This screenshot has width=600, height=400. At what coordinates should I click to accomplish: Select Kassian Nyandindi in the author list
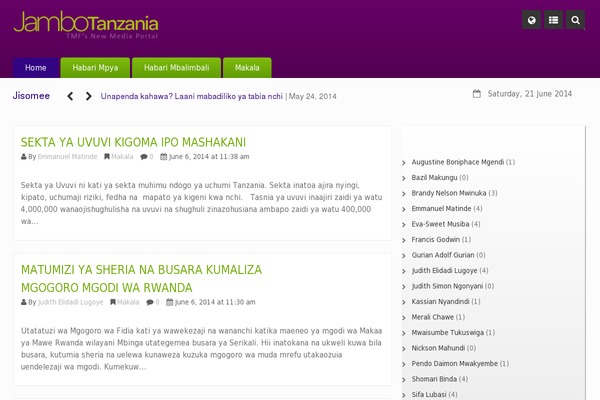tap(440, 302)
